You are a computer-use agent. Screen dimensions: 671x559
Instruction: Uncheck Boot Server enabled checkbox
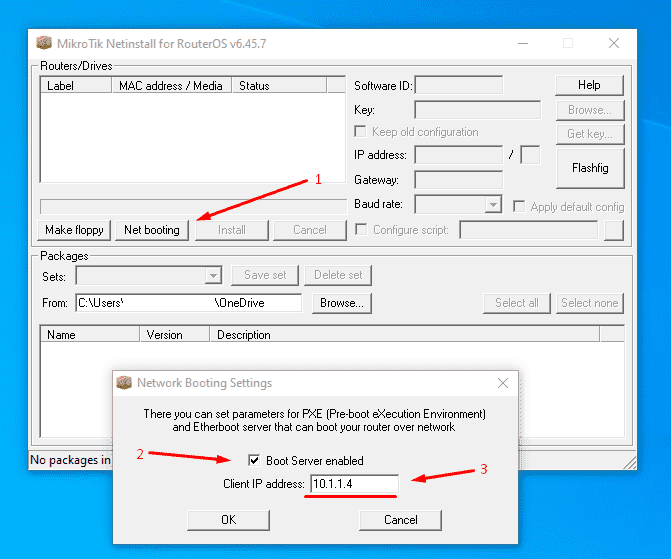(255, 461)
